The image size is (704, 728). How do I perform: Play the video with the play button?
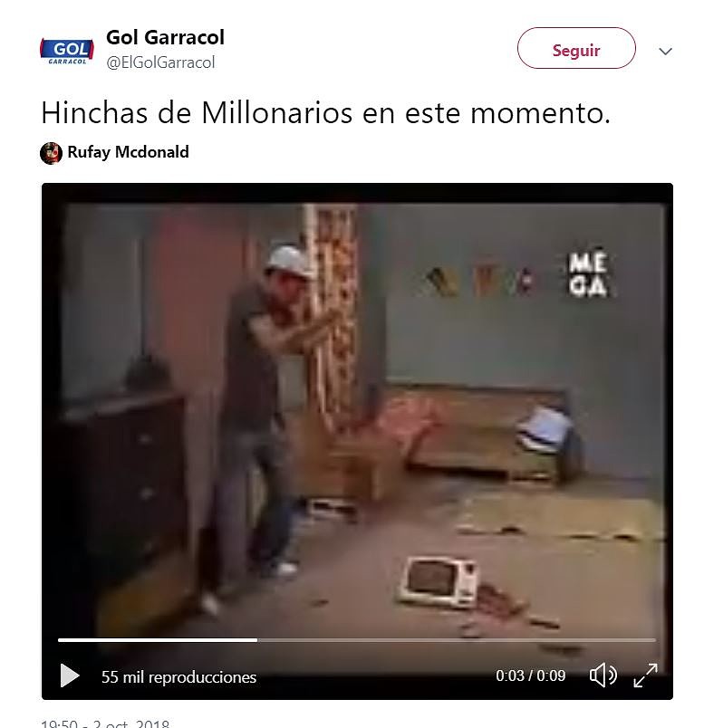(x=70, y=675)
